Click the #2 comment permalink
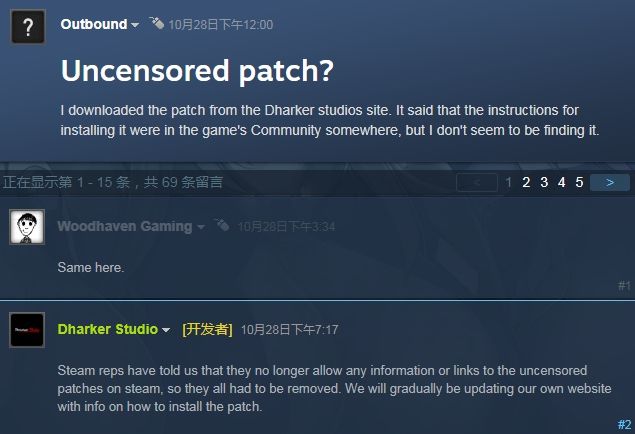The width and height of the screenshot is (635, 434). 624,424
